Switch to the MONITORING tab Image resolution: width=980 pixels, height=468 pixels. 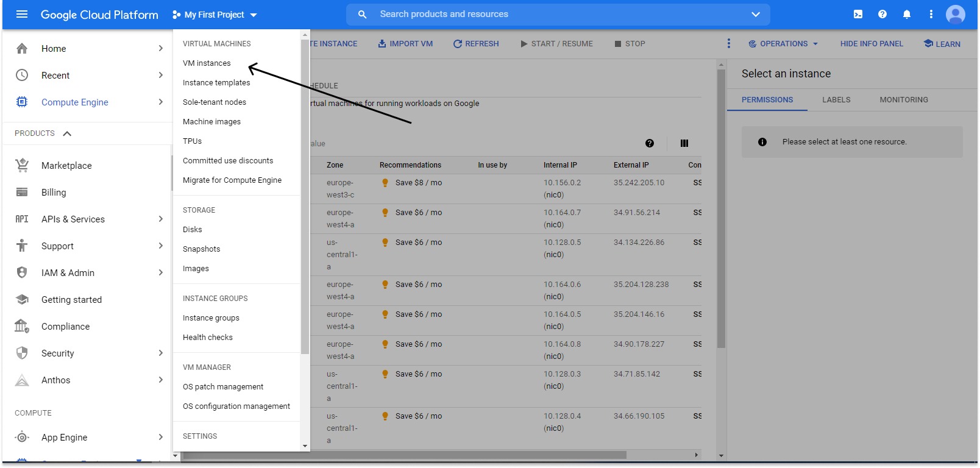coord(904,100)
